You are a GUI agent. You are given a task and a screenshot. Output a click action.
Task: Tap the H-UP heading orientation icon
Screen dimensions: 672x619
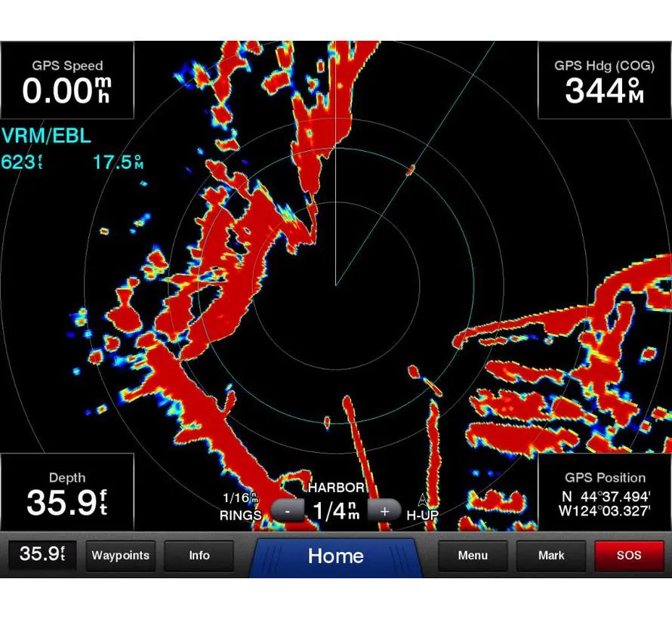[422, 507]
